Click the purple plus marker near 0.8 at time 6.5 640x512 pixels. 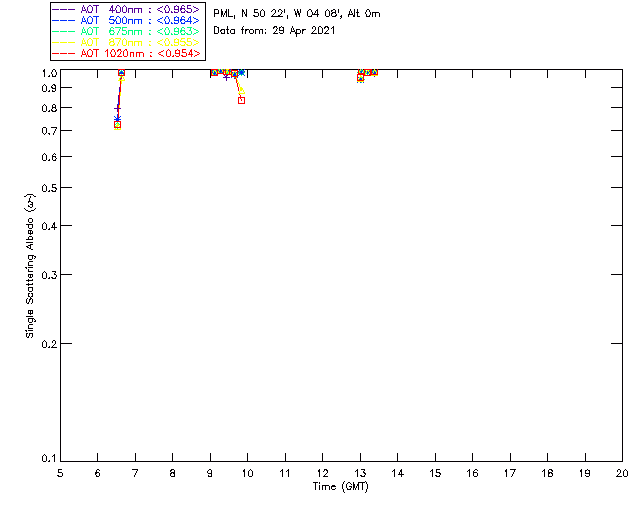click(118, 109)
